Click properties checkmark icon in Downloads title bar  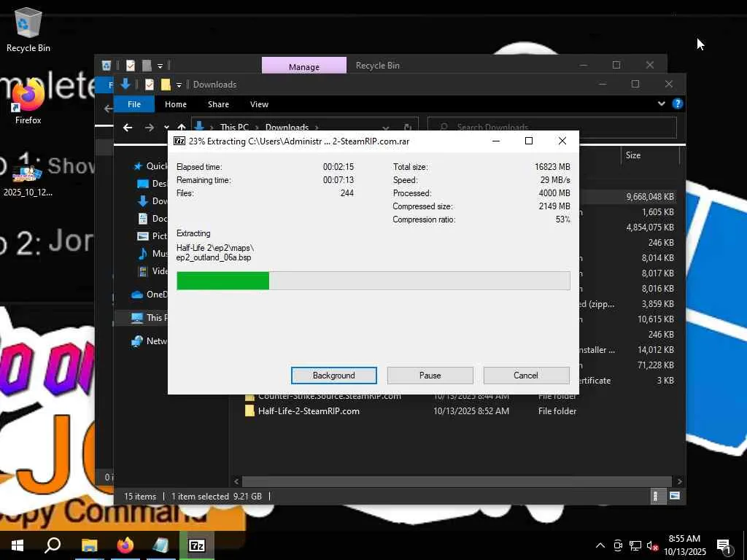[149, 85]
